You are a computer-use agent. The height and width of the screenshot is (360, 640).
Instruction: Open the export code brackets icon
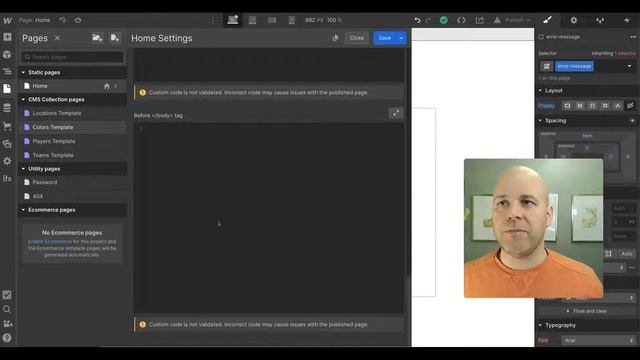461,20
